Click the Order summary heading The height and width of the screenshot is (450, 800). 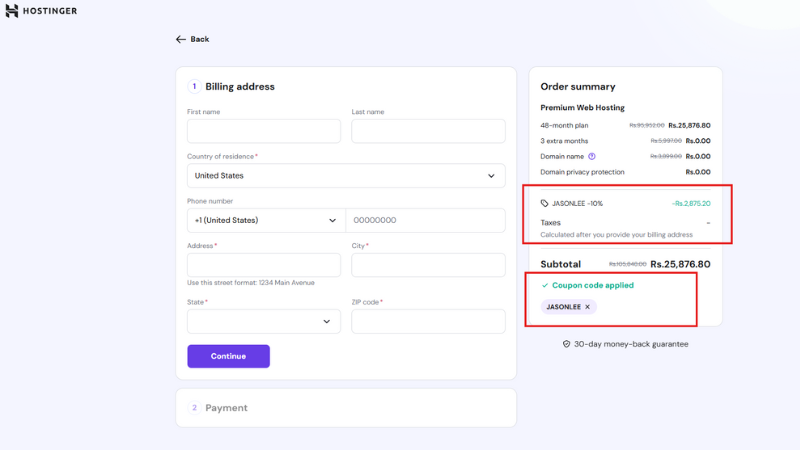pyautogui.click(x=578, y=87)
